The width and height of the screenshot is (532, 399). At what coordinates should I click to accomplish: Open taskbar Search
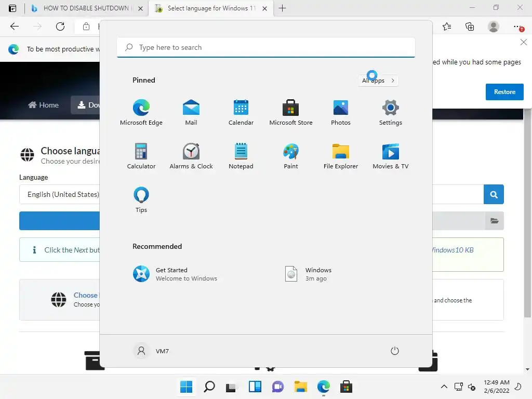point(209,387)
